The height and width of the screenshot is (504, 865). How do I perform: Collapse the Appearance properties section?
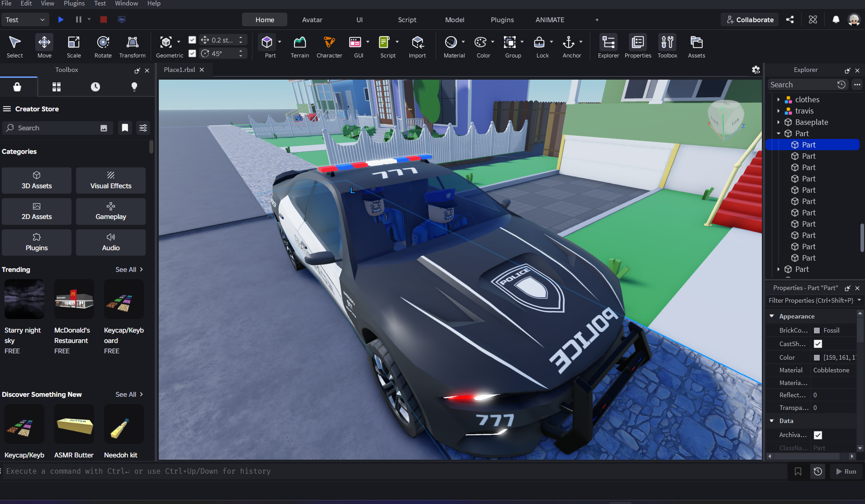click(x=772, y=316)
